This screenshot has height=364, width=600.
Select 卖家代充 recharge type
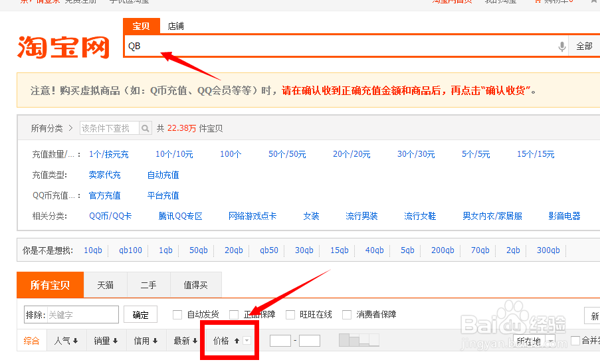104,175
